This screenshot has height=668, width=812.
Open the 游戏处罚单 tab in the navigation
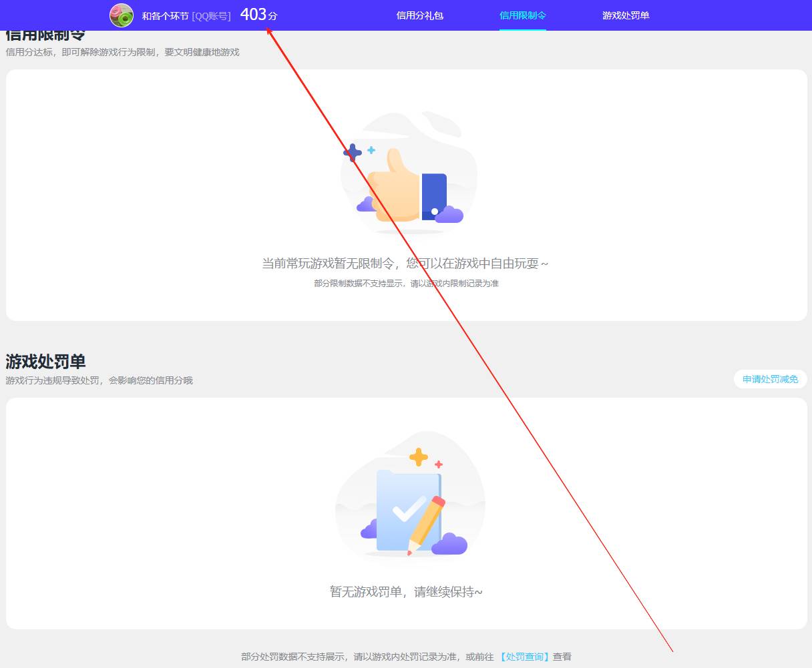(x=624, y=15)
